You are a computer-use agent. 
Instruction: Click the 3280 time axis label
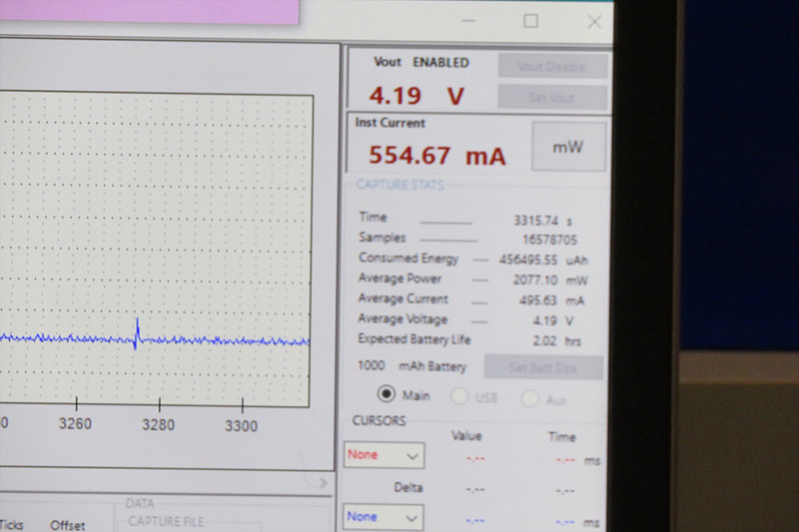(158, 424)
